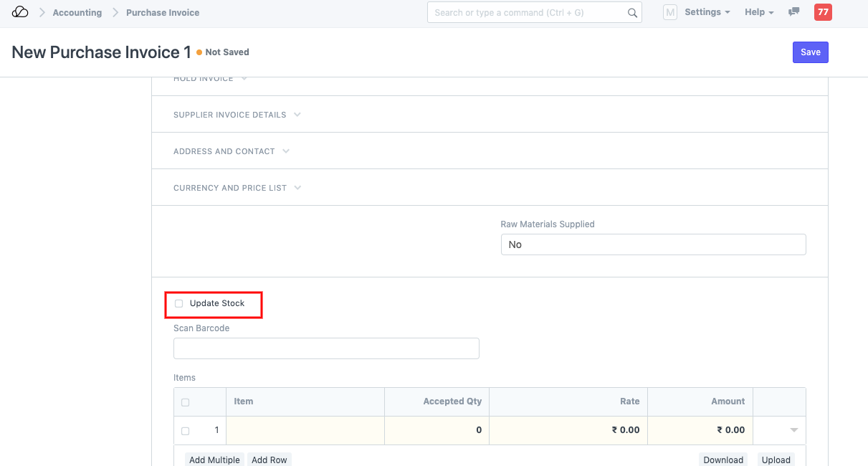The image size is (868, 466).
Task: Click the Scan Barcode input field
Action: click(326, 348)
